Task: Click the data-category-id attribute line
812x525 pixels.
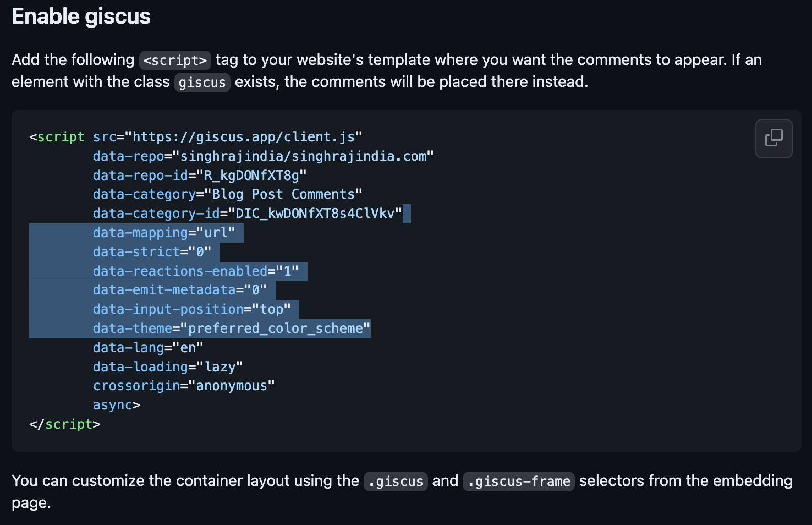Action: pyautogui.click(x=247, y=214)
